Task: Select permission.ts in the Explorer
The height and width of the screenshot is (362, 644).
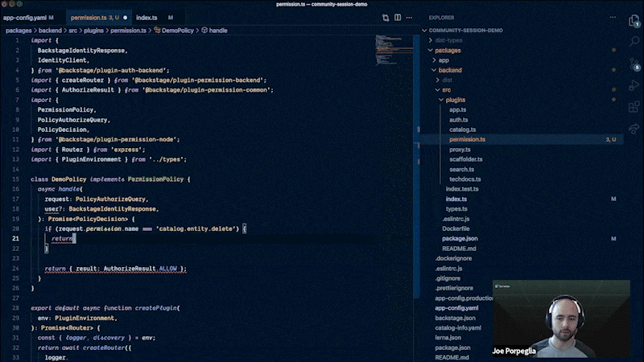Action: 467,139
